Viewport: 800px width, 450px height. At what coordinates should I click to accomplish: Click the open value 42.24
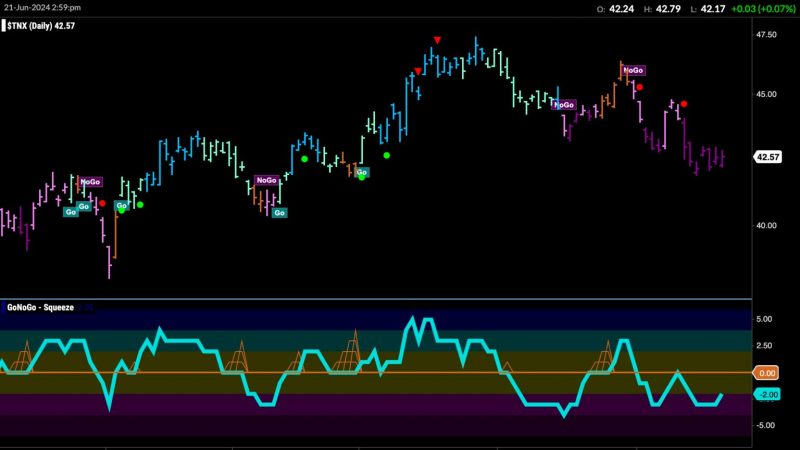pos(621,9)
